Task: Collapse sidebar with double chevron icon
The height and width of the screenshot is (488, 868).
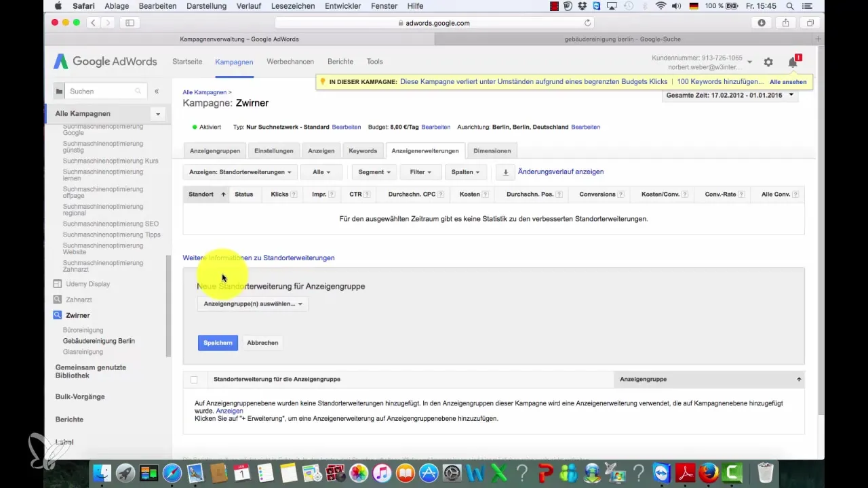Action: [x=157, y=91]
